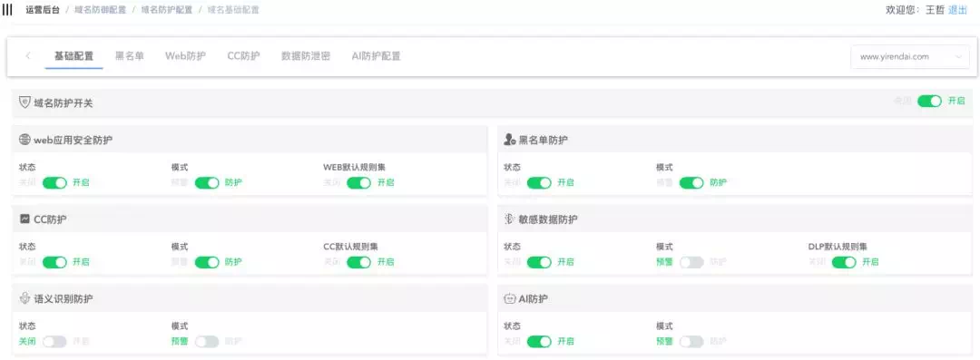Screen dimensions: 980x360
Task: Select the 基础配置 tab
Action: (x=73, y=55)
